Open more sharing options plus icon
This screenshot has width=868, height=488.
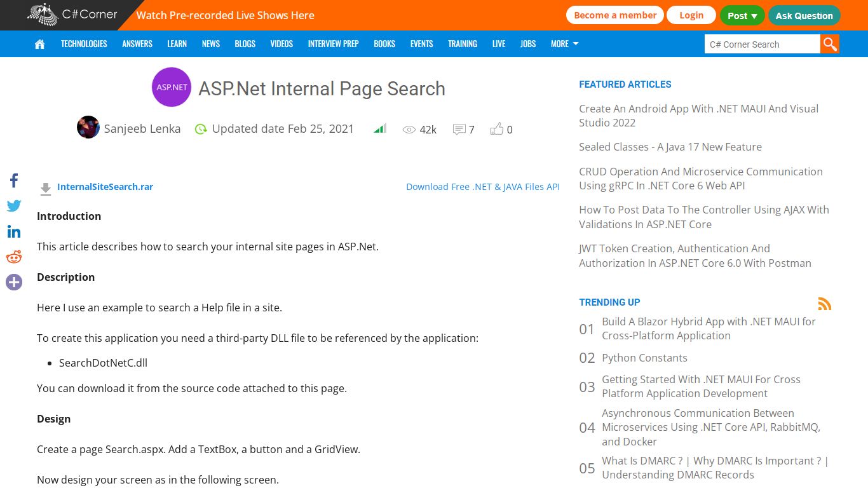coord(14,282)
